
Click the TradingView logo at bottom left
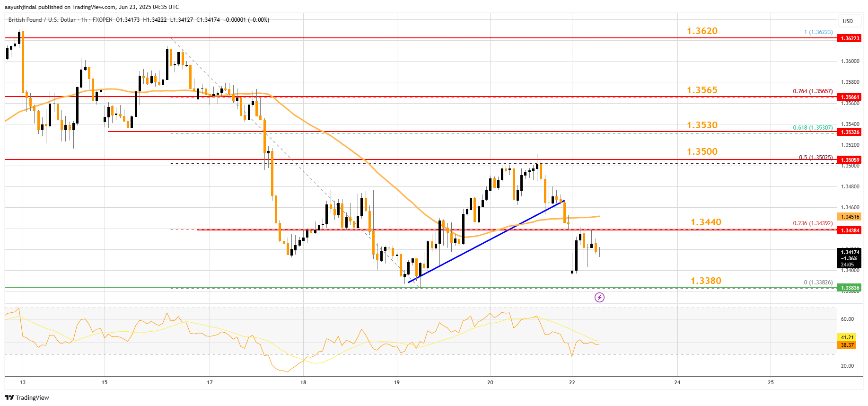tap(27, 397)
